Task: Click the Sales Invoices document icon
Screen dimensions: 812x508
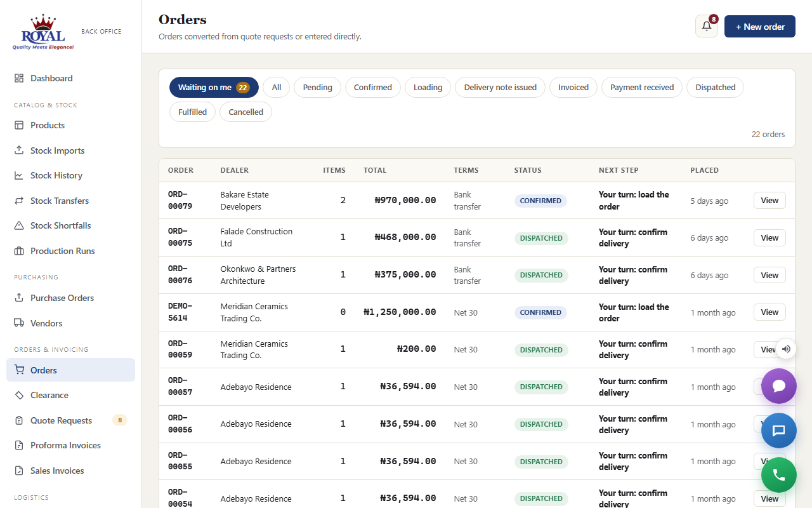Action: point(19,471)
